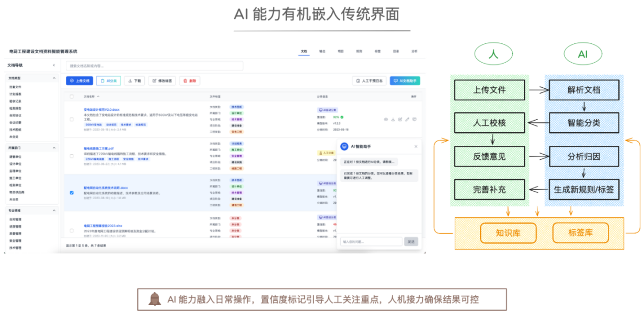
Task: Click the comment bubble icon in first row actions
Action: pyautogui.click(x=414, y=119)
